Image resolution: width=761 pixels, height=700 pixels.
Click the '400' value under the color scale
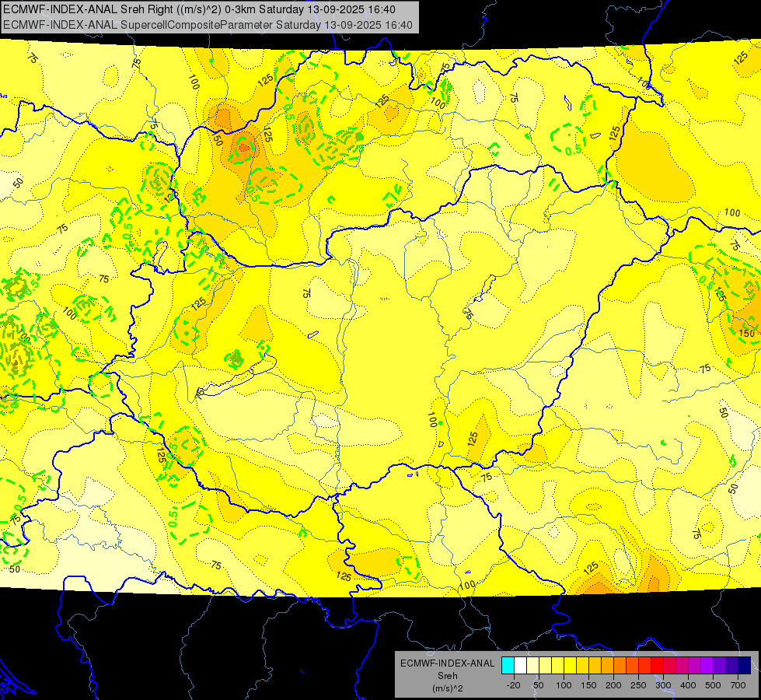tap(688, 685)
